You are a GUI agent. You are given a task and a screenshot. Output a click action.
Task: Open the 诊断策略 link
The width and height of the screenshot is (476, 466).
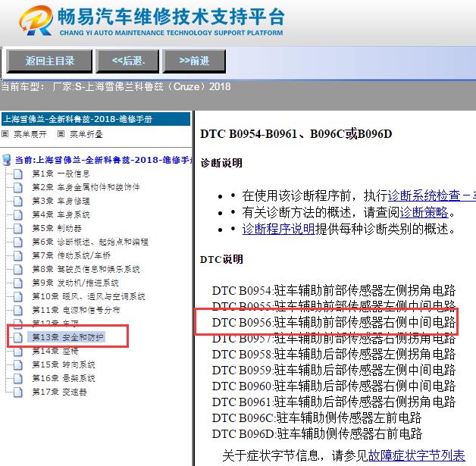click(424, 212)
